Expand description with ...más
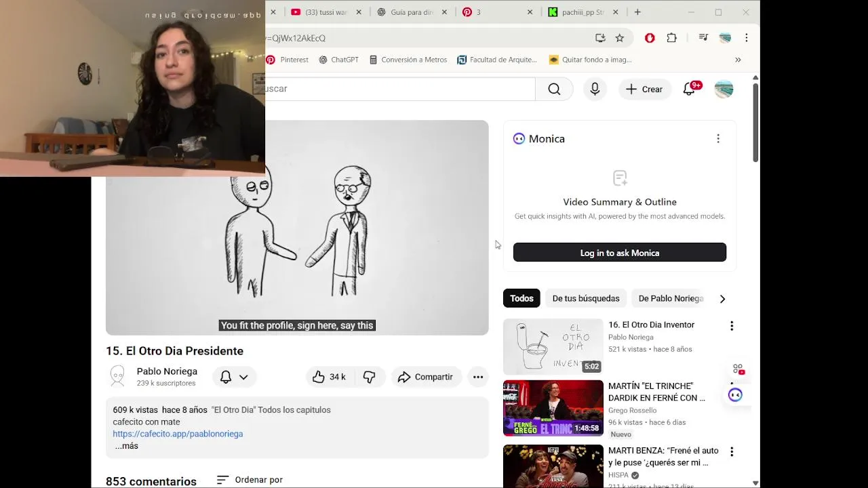 click(127, 446)
